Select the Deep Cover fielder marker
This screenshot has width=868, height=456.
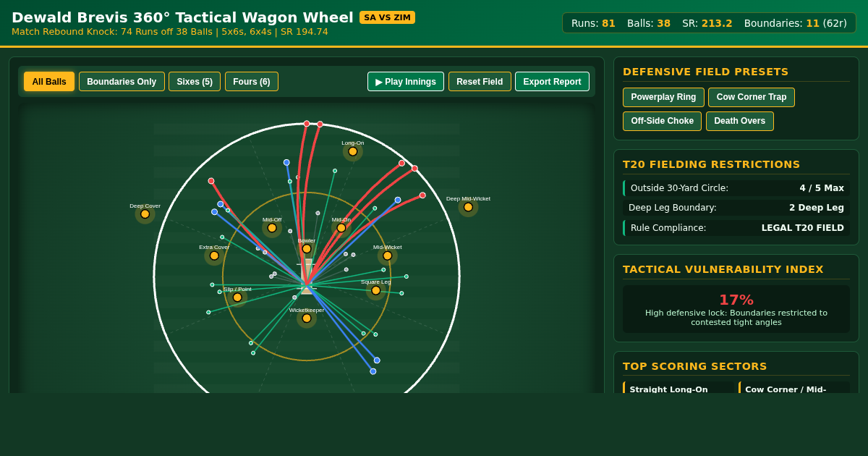click(x=145, y=214)
